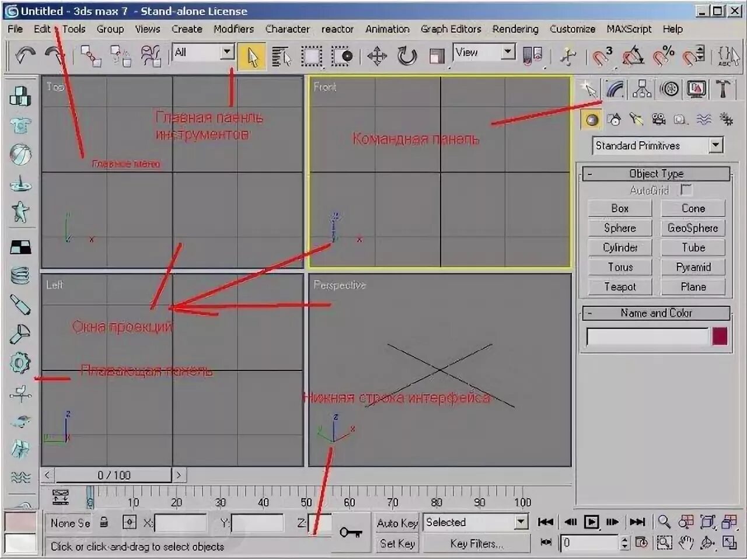Switch to the Motion panel tab icon
Image resolution: width=747 pixels, height=560 pixels.
click(670, 89)
